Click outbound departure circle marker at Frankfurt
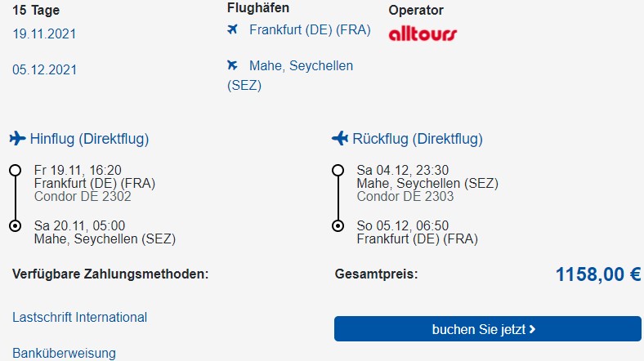 16,170
